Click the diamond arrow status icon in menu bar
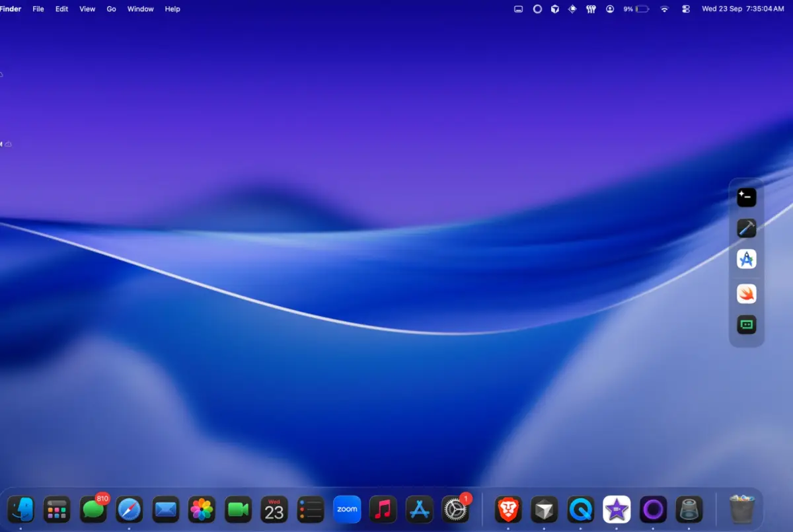This screenshot has height=532, width=793. click(572, 9)
